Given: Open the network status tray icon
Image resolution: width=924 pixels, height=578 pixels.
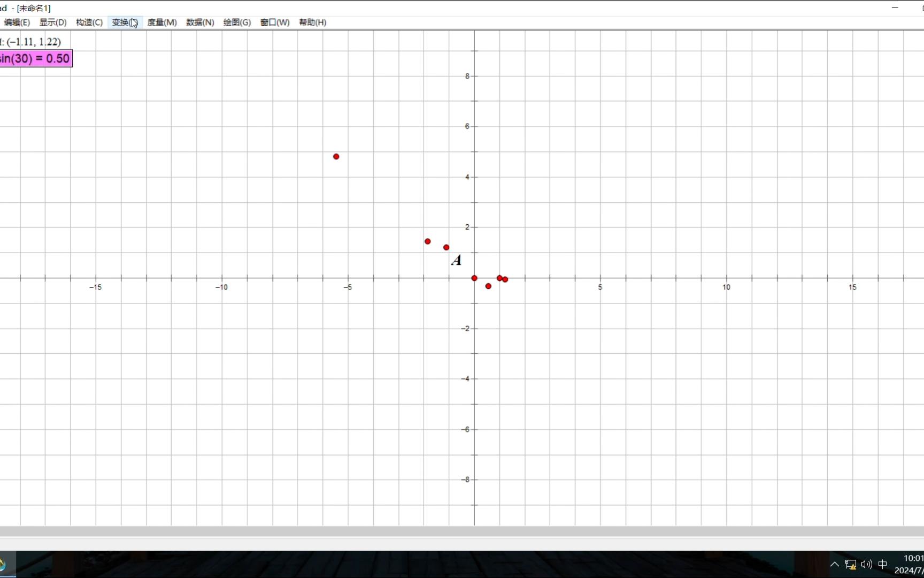Looking at the screenshot, I should (851, 565).
